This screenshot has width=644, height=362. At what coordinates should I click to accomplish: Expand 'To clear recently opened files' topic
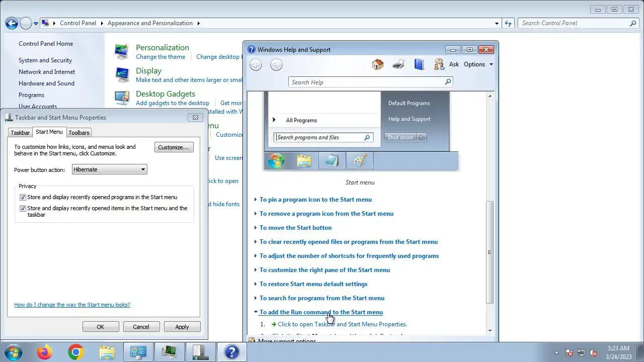348,242
